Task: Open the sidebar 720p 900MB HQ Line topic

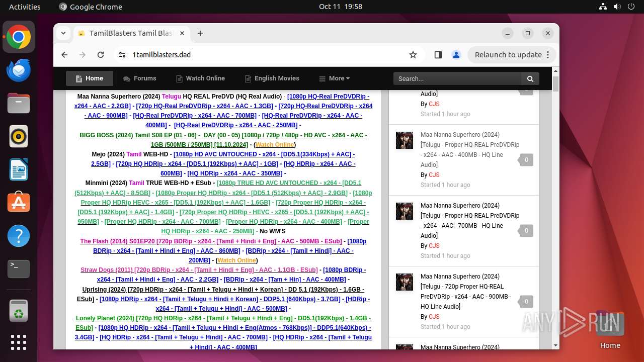Action: tap(466, 292)
